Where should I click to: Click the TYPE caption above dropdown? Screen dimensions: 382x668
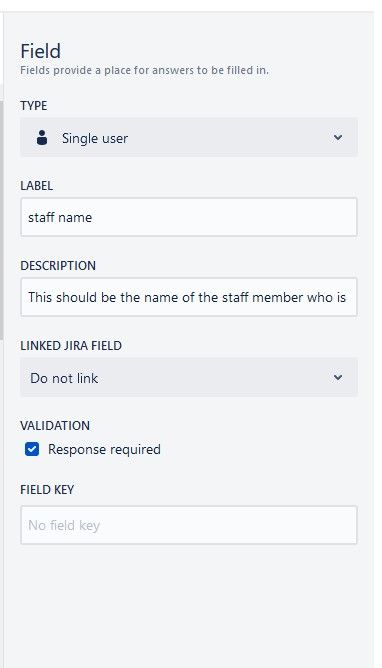pyautogui.click(x=34, y=106)
